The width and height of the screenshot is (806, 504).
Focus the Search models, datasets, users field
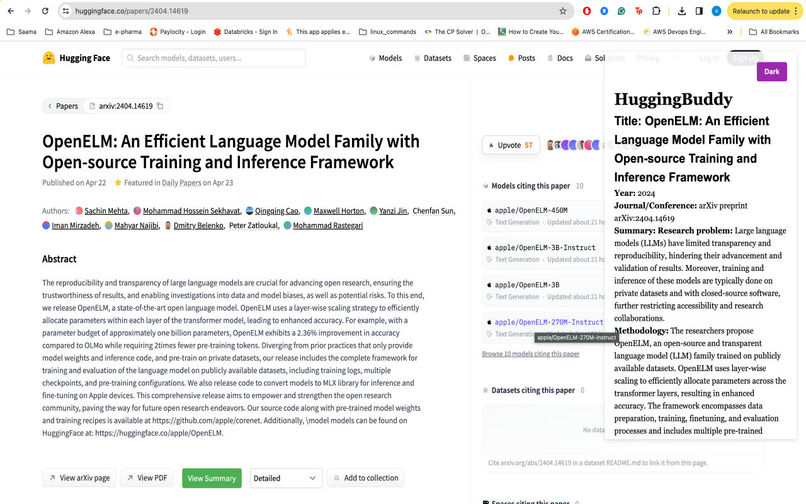point(214,58)
